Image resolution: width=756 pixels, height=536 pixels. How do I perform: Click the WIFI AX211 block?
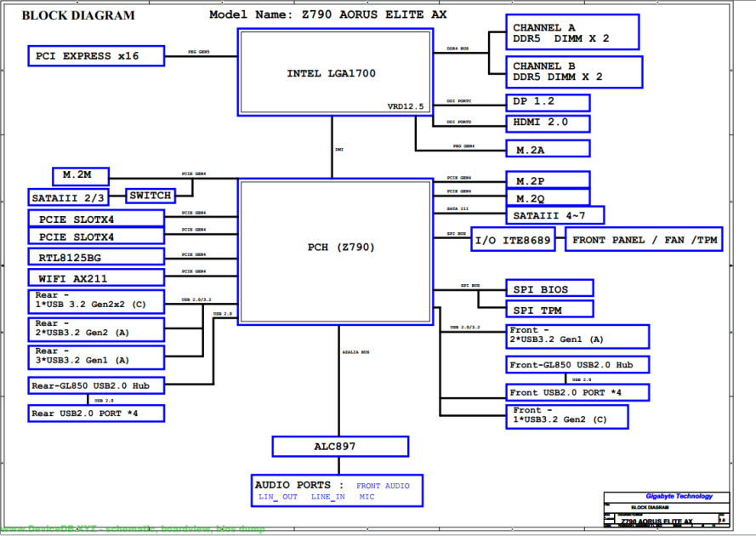pos(96,277)
